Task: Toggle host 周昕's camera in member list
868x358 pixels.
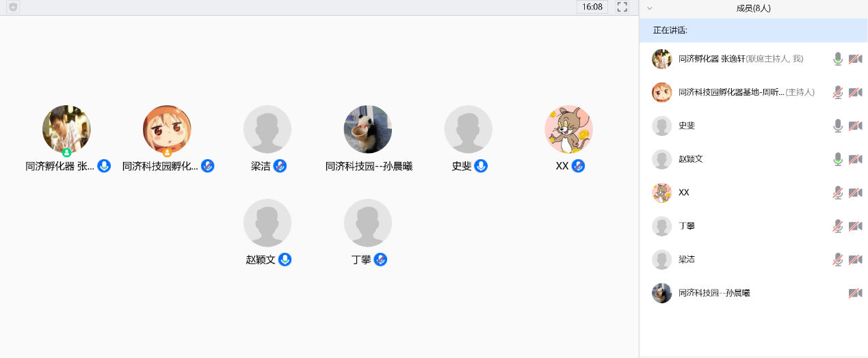Action: pos(855,92)
